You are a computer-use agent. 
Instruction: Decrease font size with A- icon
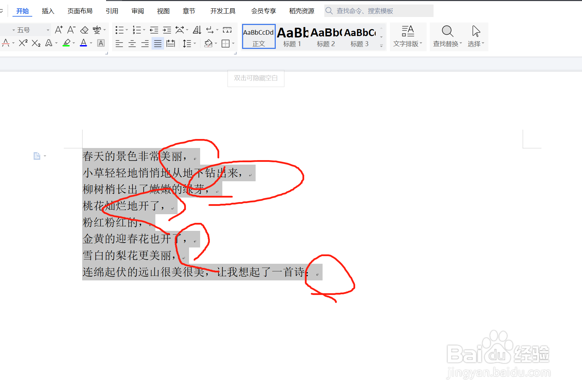pos(71,30)
